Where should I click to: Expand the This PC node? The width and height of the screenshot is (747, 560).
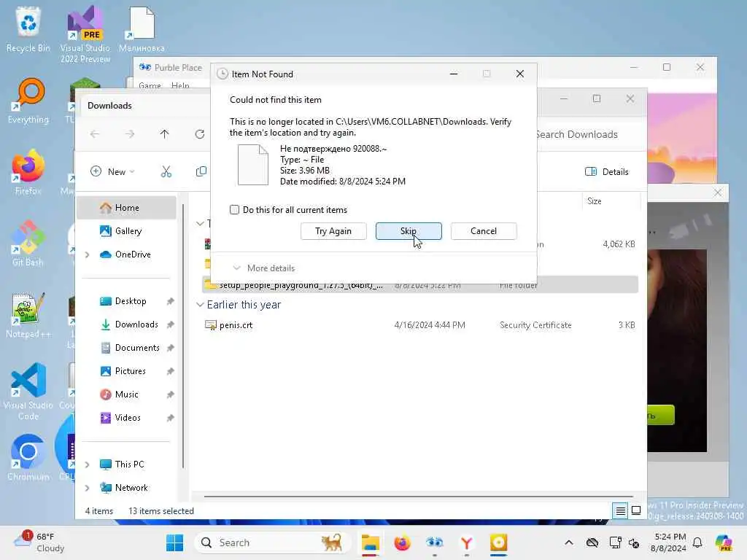pos(88,464)
